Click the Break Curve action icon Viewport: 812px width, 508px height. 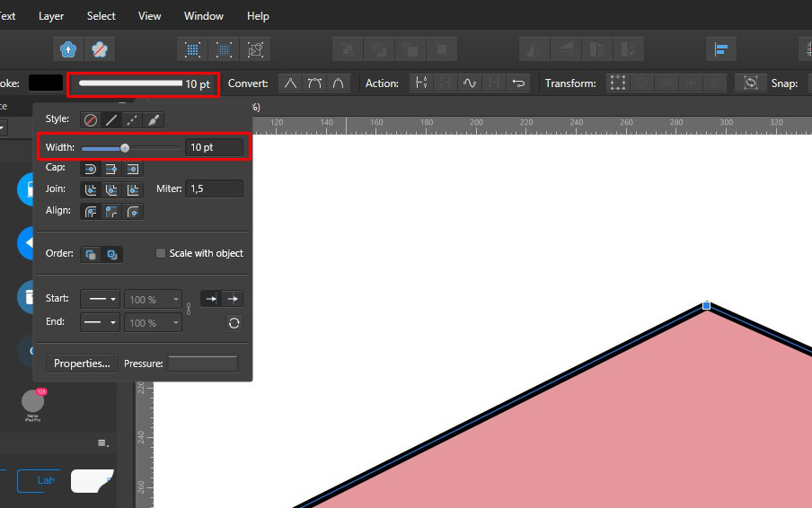tap(421, 83)
